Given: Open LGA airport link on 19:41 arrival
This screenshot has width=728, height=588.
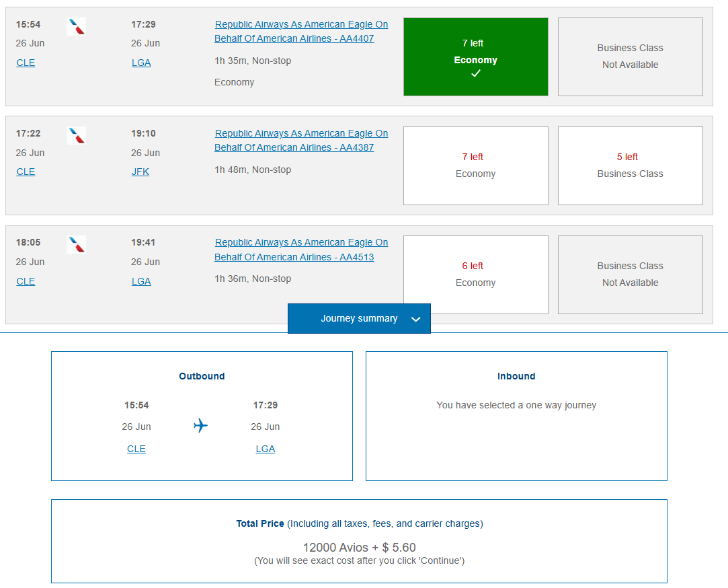Looking at the screenshot, I should click(x=141, y=281).
